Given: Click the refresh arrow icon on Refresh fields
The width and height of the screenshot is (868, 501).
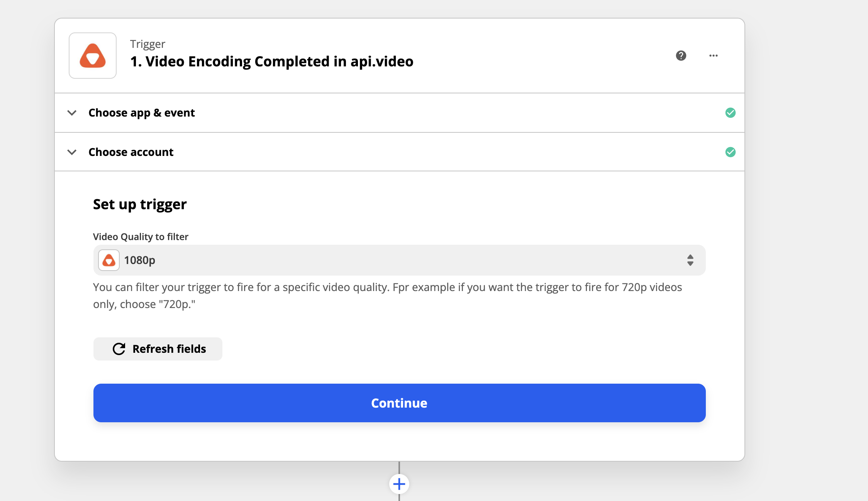Looking at the screenshot, I should pos(119,349).
